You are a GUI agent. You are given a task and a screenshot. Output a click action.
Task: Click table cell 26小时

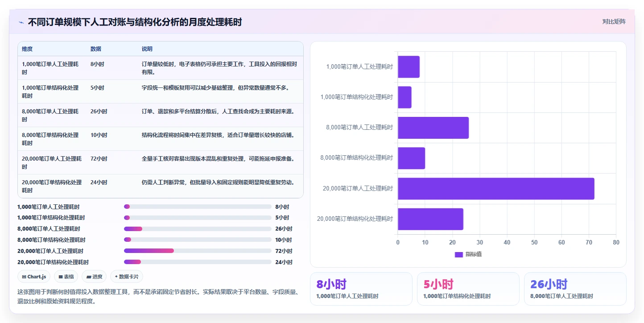[99, 112]
